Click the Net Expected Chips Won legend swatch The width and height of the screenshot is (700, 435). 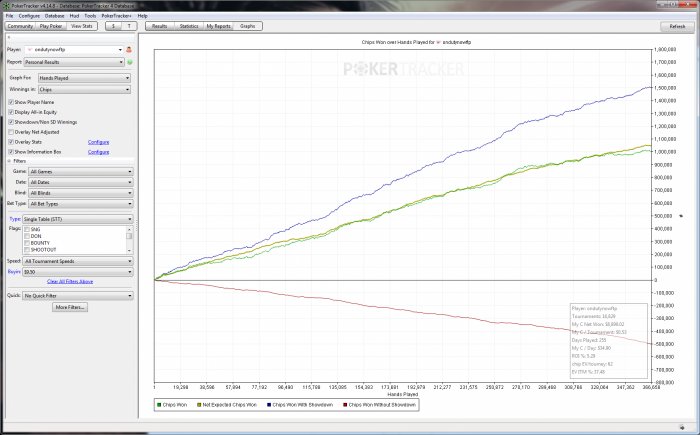[x=199, y=405]
